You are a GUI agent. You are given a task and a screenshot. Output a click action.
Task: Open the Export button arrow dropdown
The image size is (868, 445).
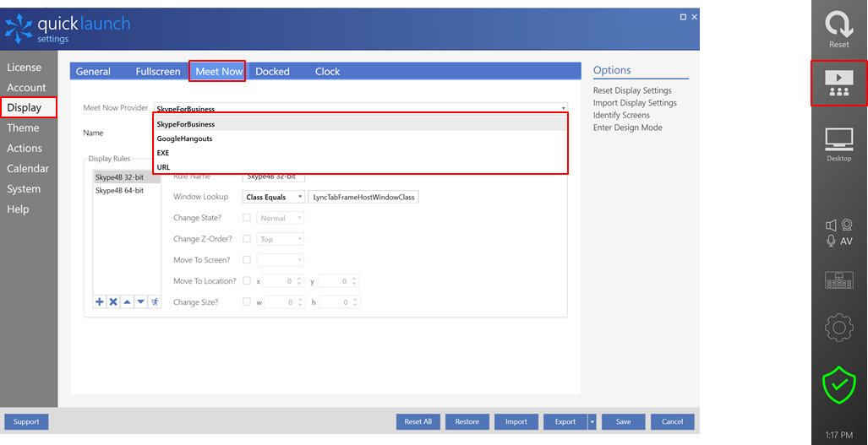click(592, 422)
